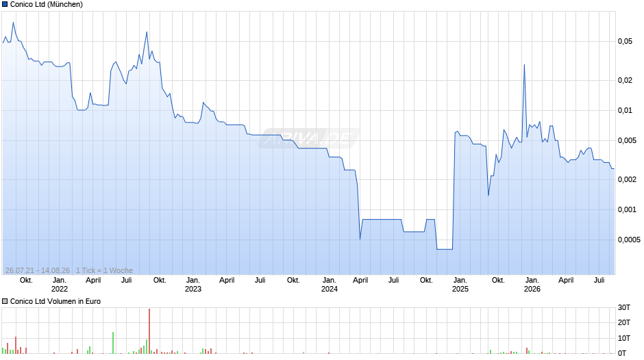This screenshot has height=360, width=644.
Task: Click the 20T volume axis label
Action: click(624, 322)
